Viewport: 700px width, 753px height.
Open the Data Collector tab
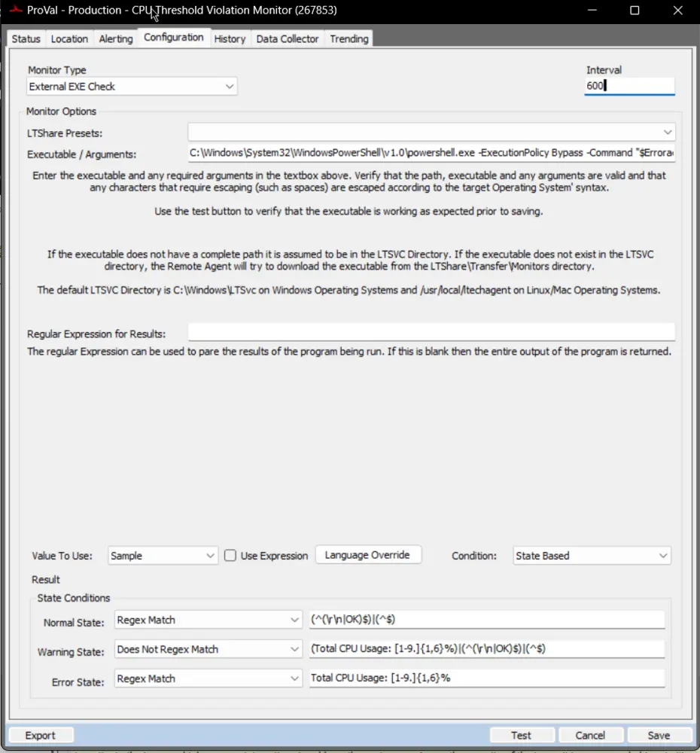287,39
